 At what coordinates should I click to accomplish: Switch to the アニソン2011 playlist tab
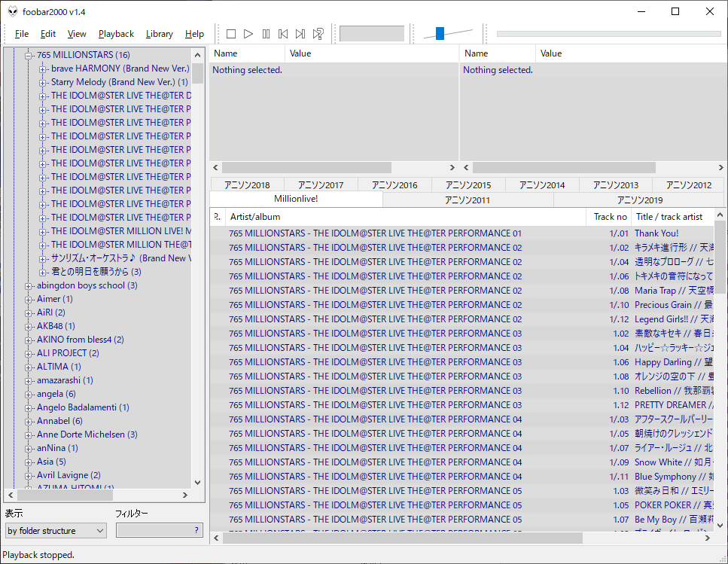468,200
